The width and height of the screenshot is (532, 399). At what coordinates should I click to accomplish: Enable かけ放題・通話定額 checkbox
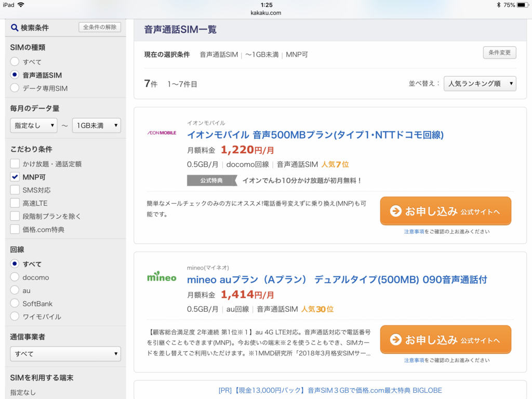coord(15,164)
